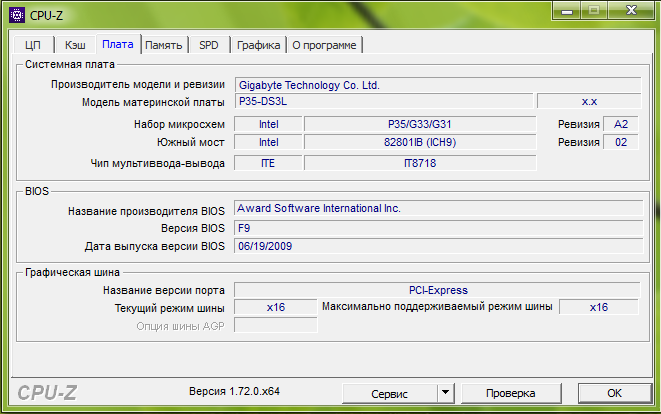Switch to the Графика tab
This screenshot has width=661, height=414.
(258, 45)
